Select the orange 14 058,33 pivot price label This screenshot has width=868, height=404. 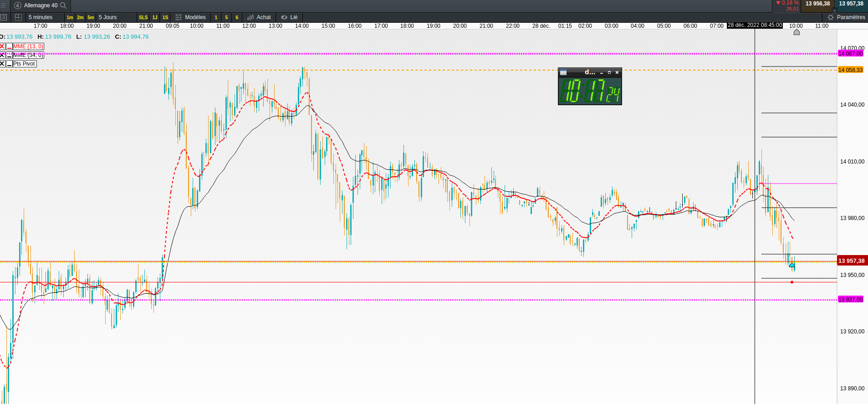coord(851,70)
